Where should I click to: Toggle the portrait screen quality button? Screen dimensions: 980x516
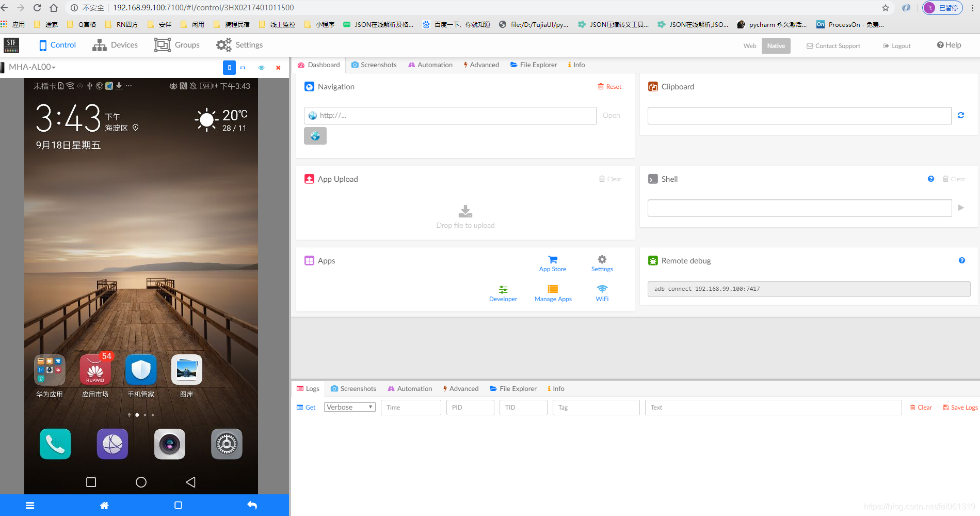click(229, 67)
